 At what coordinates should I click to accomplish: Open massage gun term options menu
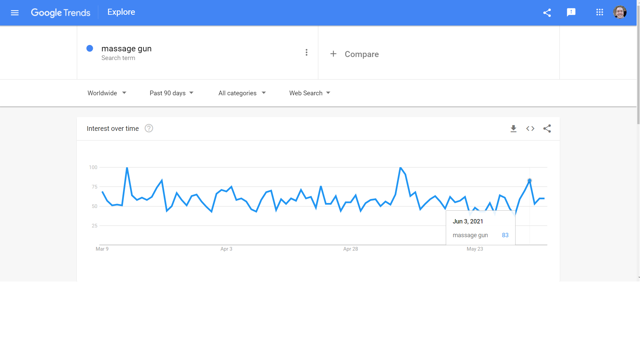tap(307, 52)
